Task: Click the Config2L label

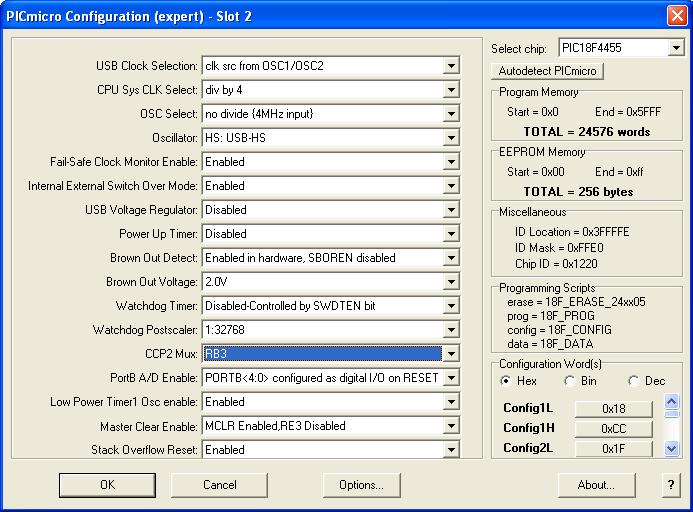Action: (x=528, y=448)
